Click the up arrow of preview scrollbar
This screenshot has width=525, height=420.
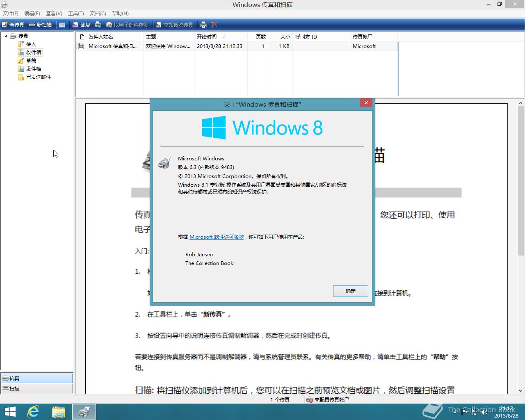point(521,103)
